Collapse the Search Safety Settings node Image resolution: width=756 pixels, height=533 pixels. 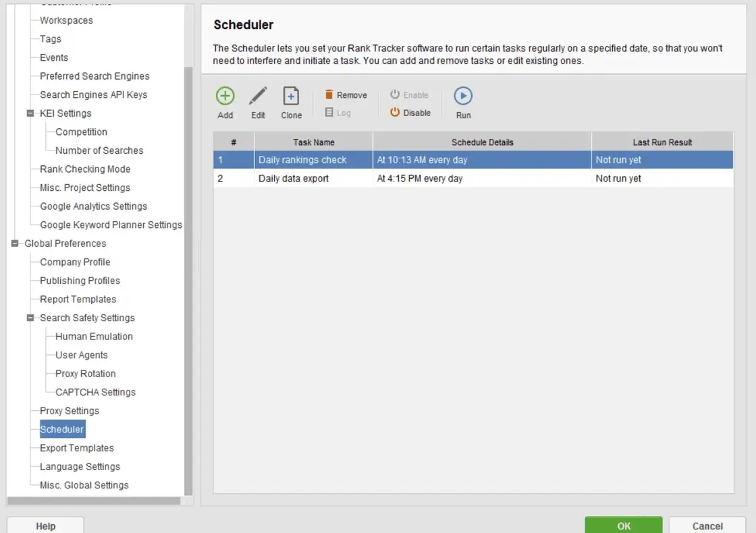click(30, 318)
